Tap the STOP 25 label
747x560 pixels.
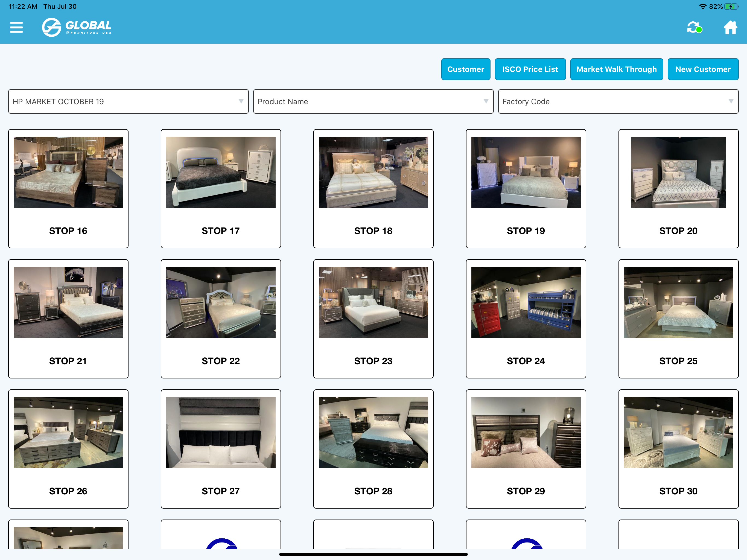pyautogui.click(x=678, y=361)
